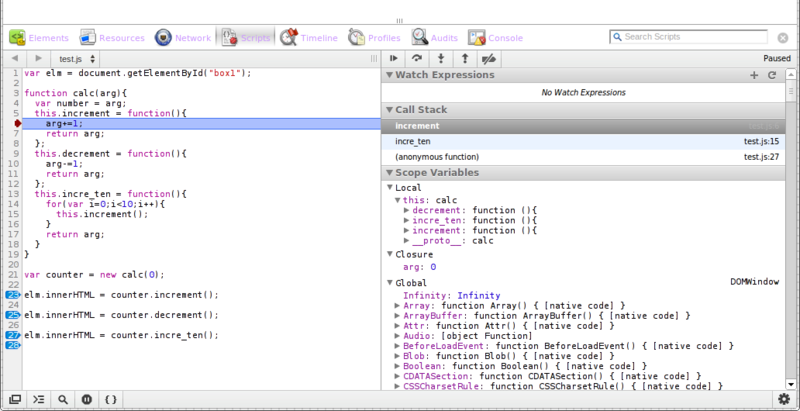800x411 pixels.
Task: Open the Console panel
Action: coord(495,38)
